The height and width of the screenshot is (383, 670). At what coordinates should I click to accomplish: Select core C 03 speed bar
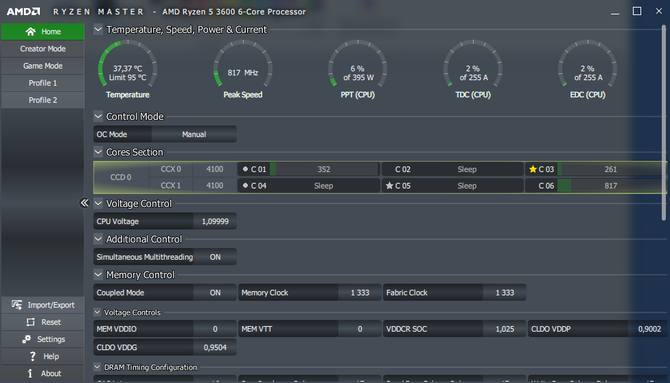pos(611,169)
